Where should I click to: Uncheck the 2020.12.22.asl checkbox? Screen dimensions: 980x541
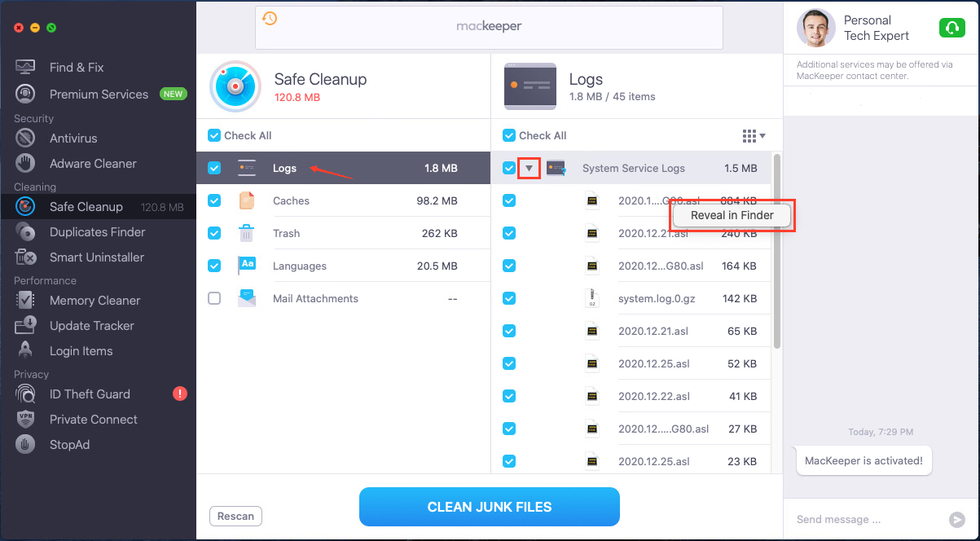pos(509,396)
